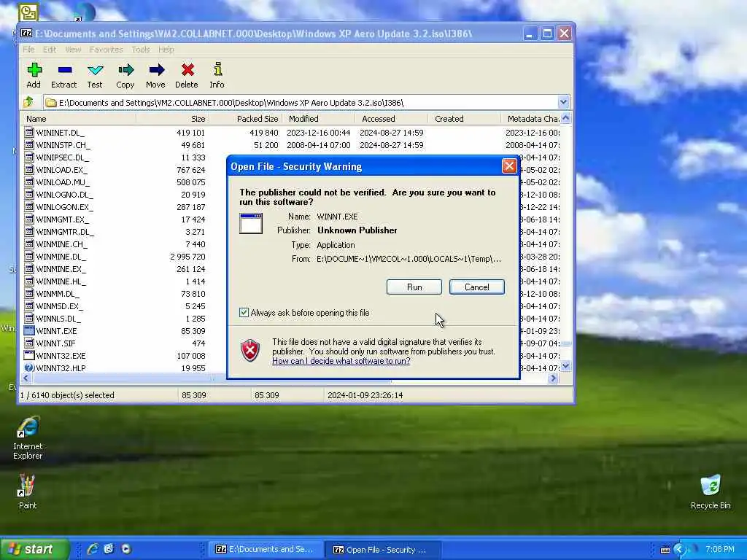Click the address path input field

click(x=301, y=102)
